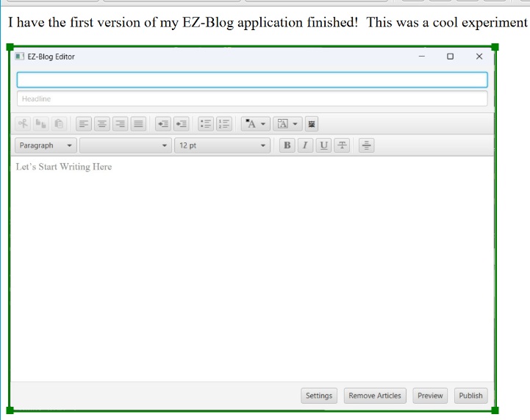Align text right

pyautogui.click(x=120, y=124)
